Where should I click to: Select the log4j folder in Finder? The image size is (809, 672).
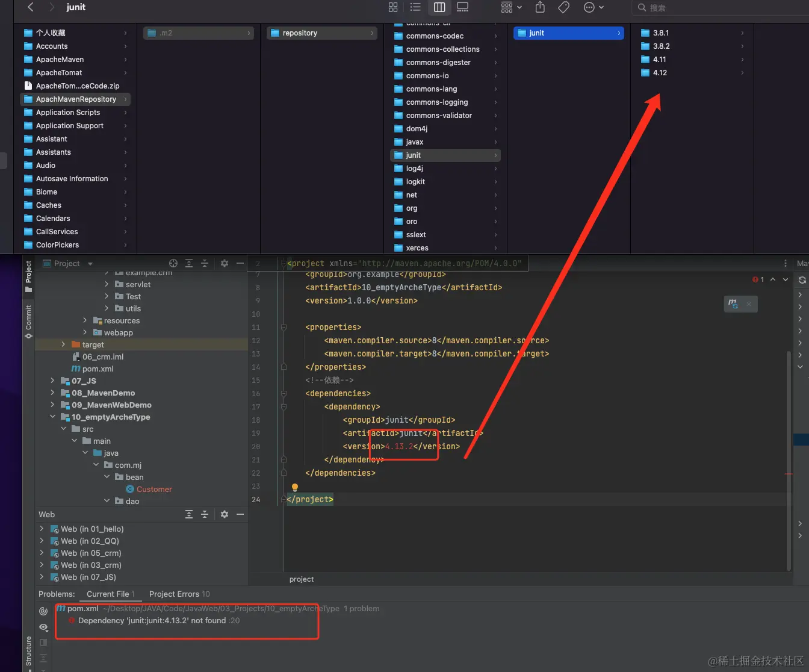[x=445, y=169]
